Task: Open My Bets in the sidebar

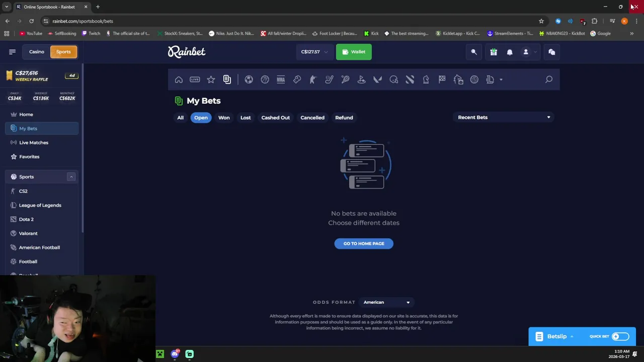Action: click(42, 128)
